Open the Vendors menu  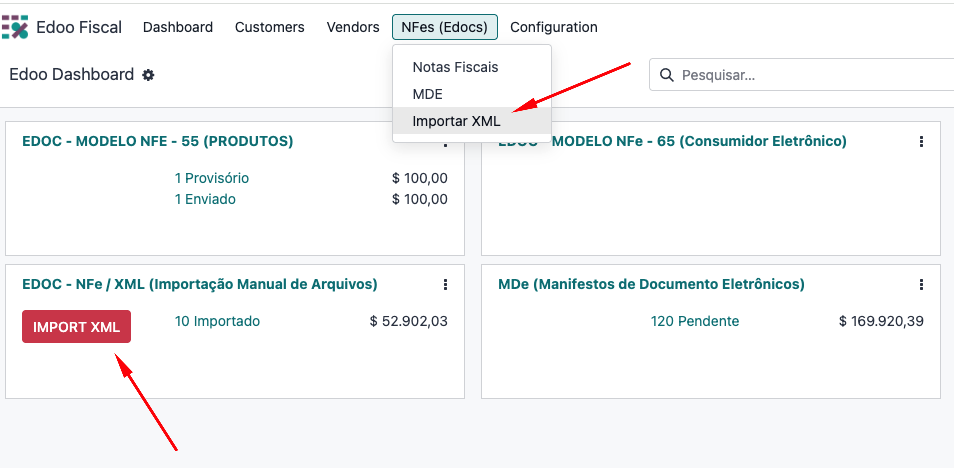click(353, 27)
